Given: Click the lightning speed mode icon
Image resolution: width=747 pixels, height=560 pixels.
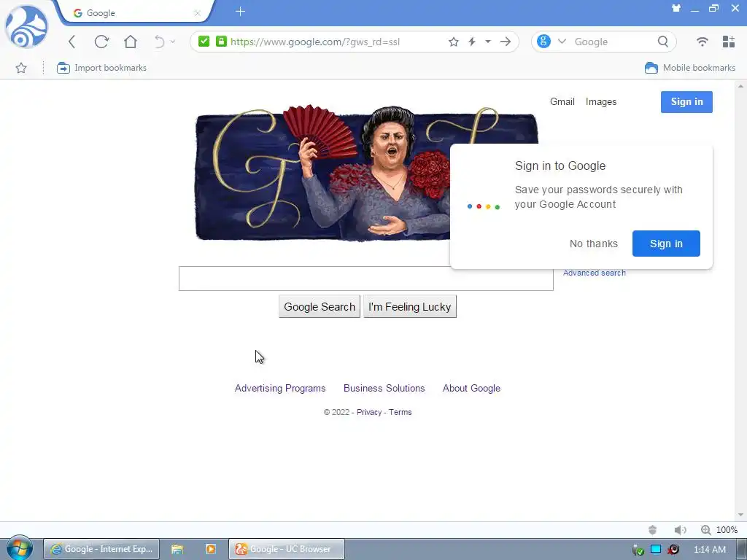Looking at the screenshot, I should [472, 42].
